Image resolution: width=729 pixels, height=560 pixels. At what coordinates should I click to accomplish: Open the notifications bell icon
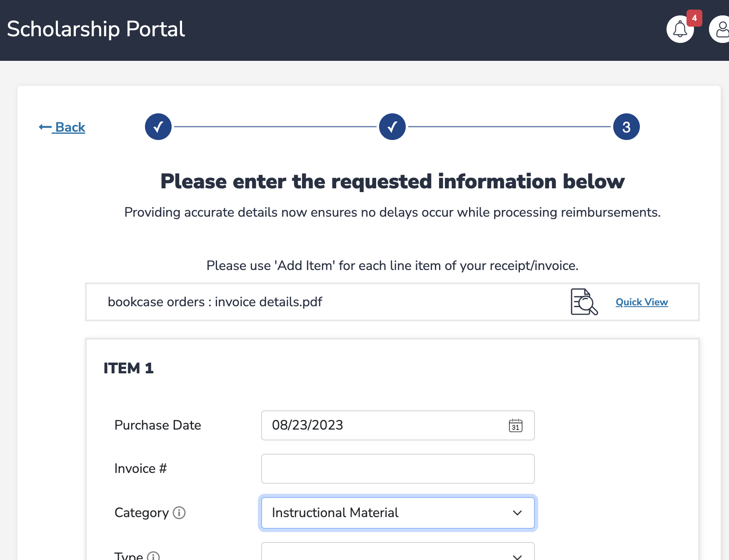680,30
